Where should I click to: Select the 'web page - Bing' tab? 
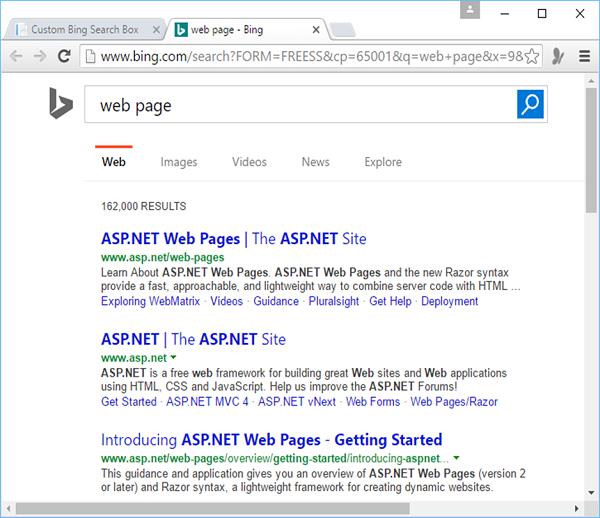tap(247, 29)
